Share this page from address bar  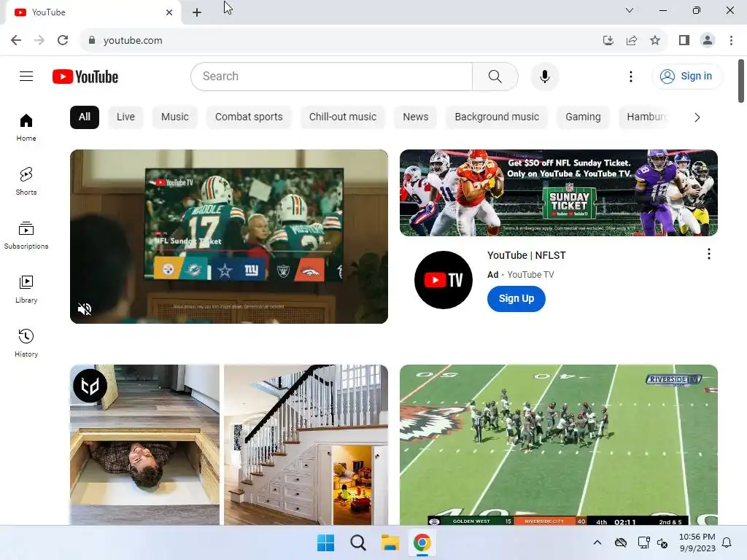[632, 40]
